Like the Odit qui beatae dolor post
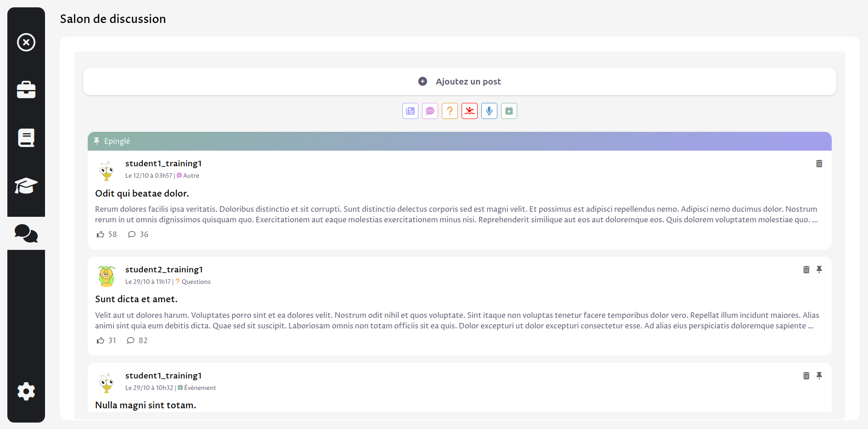The width and height of the screenshot is (868, 429). click(x=99, y=234)
